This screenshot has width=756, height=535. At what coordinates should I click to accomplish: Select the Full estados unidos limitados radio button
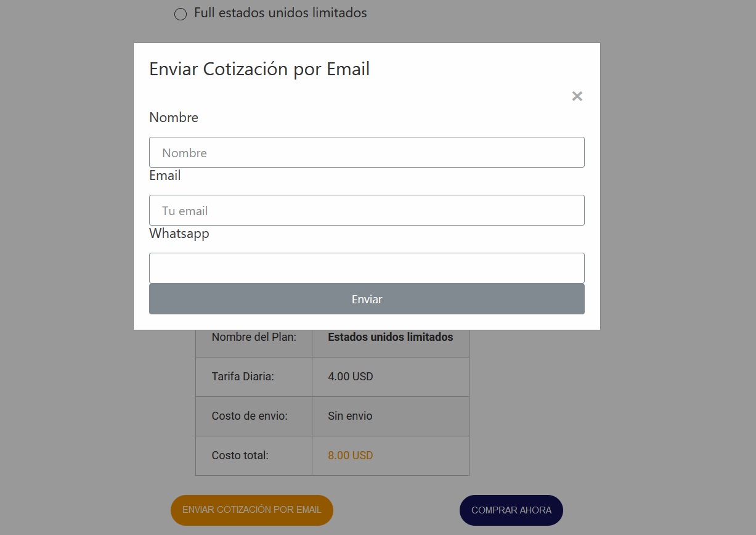pos(180,14)
